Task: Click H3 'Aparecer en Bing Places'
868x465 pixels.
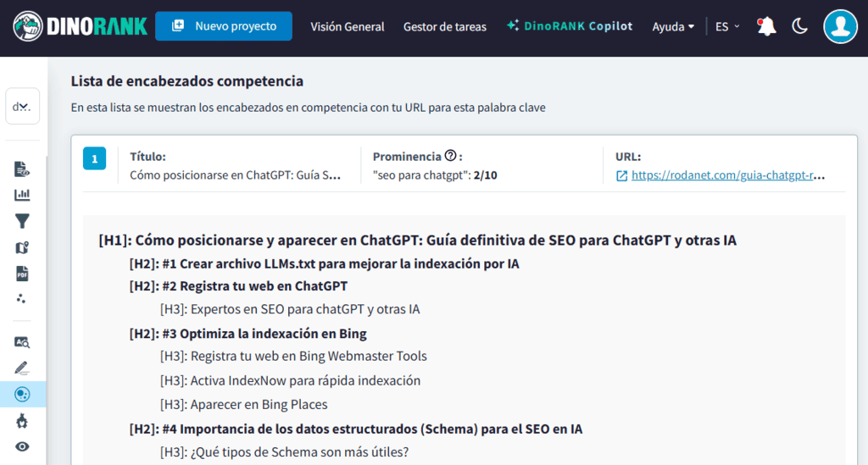Action: tap(243, 404)
